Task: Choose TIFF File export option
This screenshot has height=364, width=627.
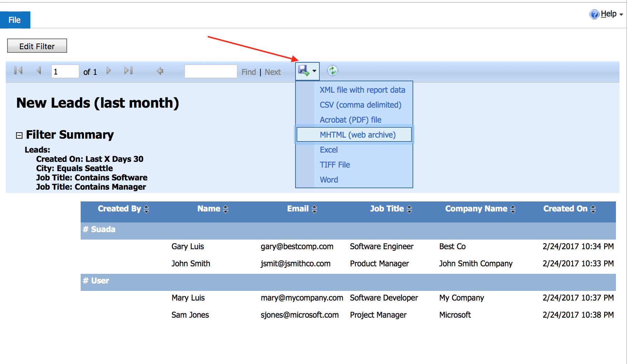Action: (335, 165)
